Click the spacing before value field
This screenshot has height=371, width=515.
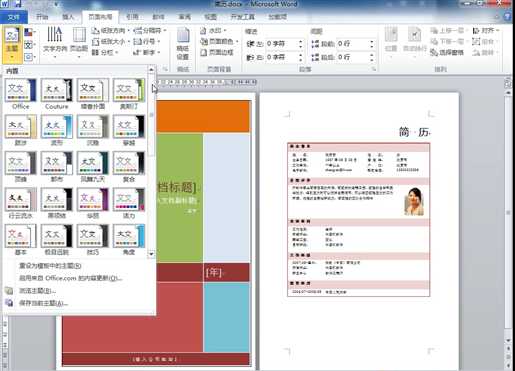[x=352, y=44]
